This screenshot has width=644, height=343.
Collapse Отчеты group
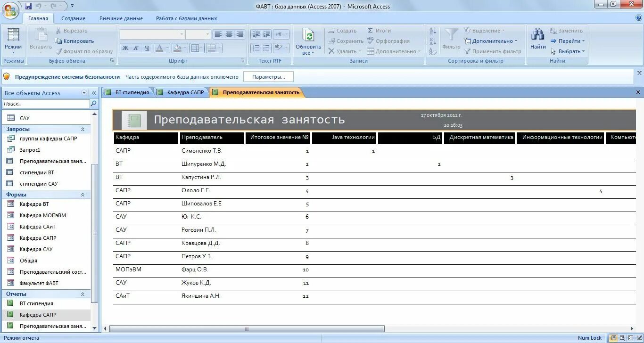[83, 294]
